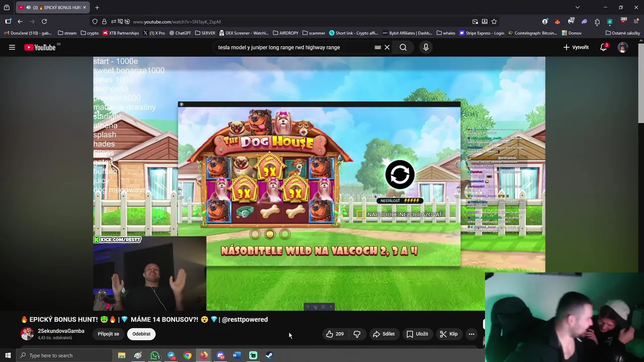The height and width of the screenshot is (362, 644).
Task: Open the YouTube guide hamburger menu
Action: coord(12,47)
